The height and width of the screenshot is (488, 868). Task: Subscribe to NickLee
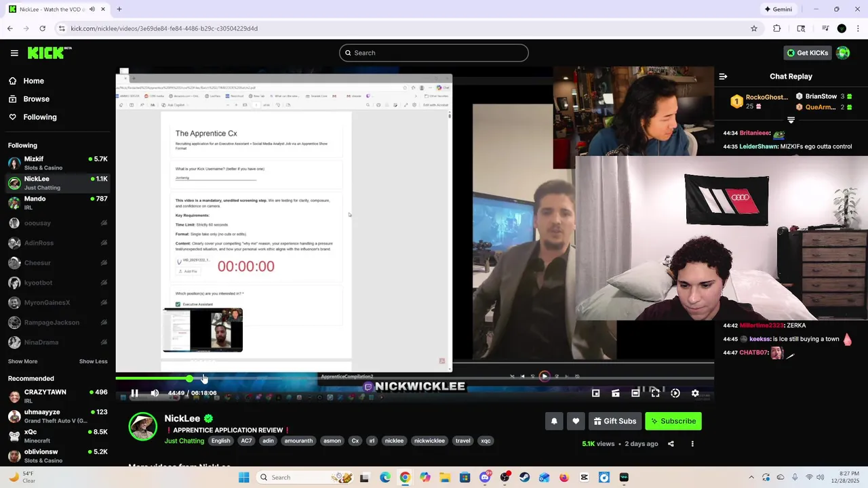pos(673,421)
